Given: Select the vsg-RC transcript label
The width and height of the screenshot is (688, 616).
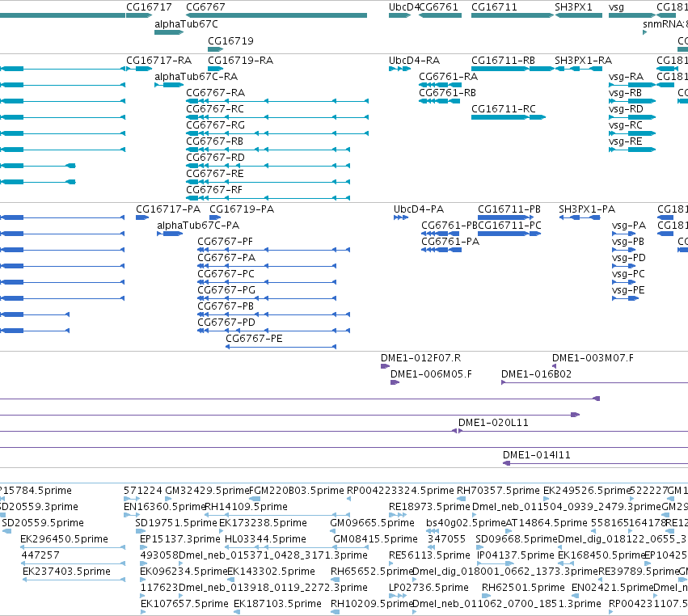Looking at the screenshot, I should click(x=625, y=125).
